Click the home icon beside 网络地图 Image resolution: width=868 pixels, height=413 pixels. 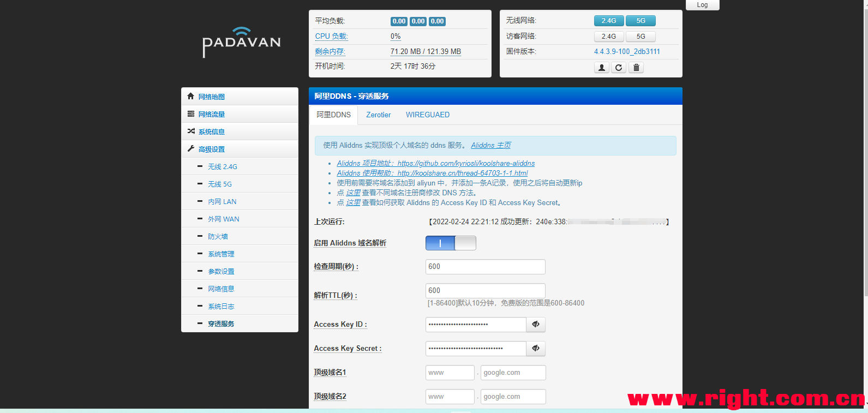coord(190,96)
